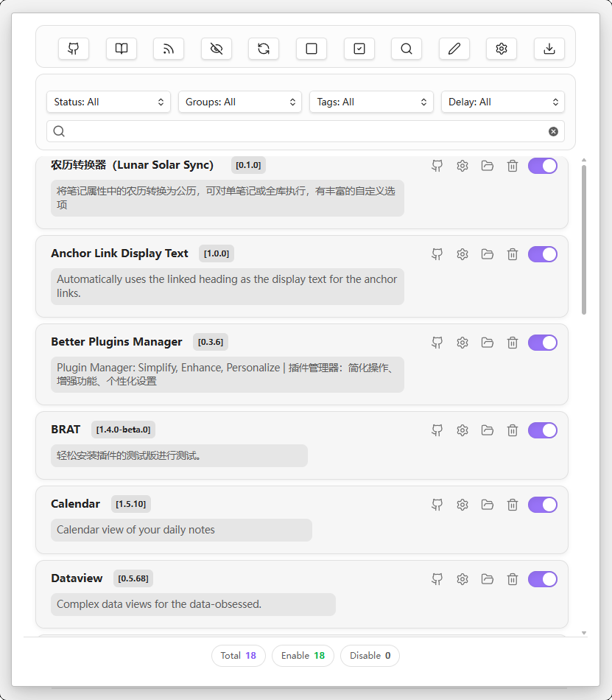Delete the Lunar Solar Sync plugin
This screenshot has height=700, width=612.
pyautogui.click(x=513, y=166)
